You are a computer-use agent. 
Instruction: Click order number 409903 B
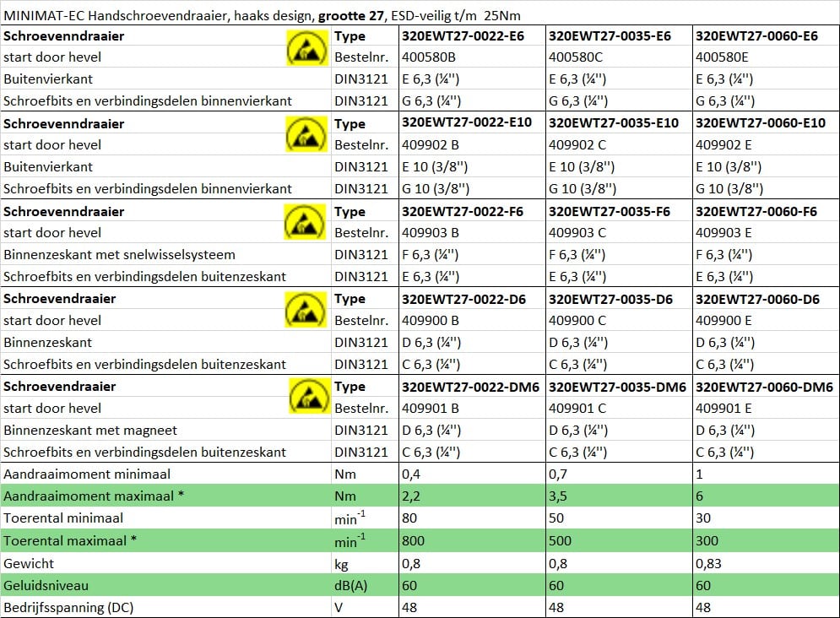(431, 233)
